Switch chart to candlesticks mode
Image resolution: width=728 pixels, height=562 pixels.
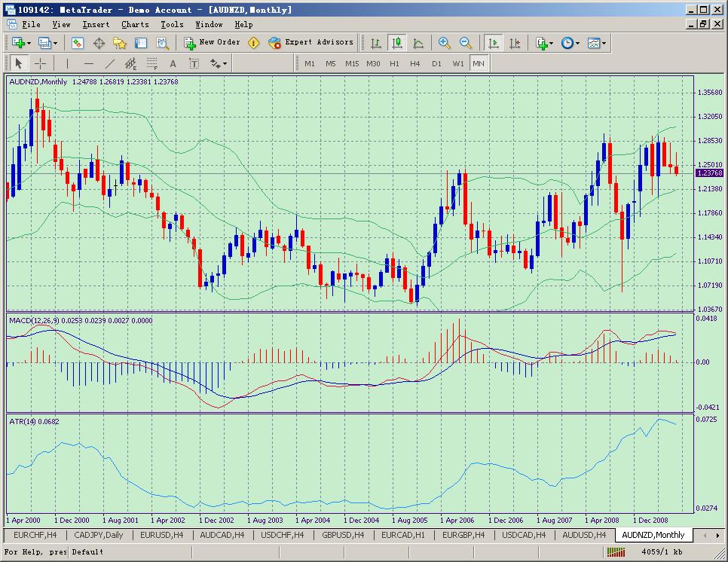[x=397, y=43]
